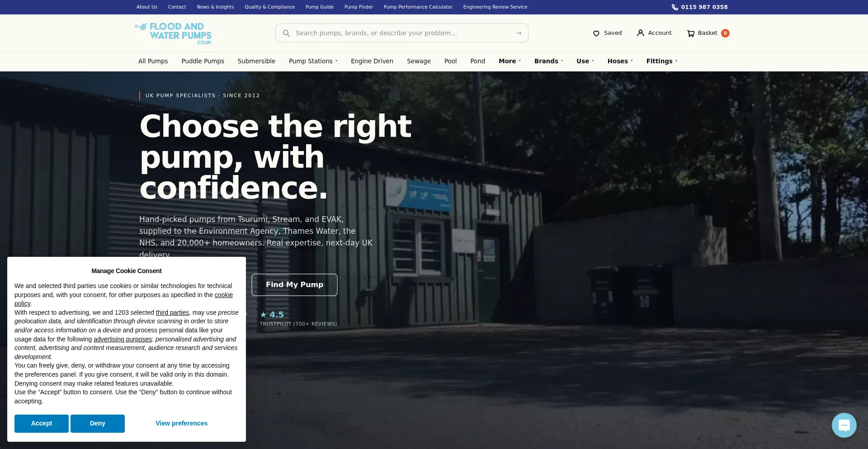Click the phone icon beside 0115 987 0358
The height and width of the screenshot is (449, 868).
coord(675,7)
